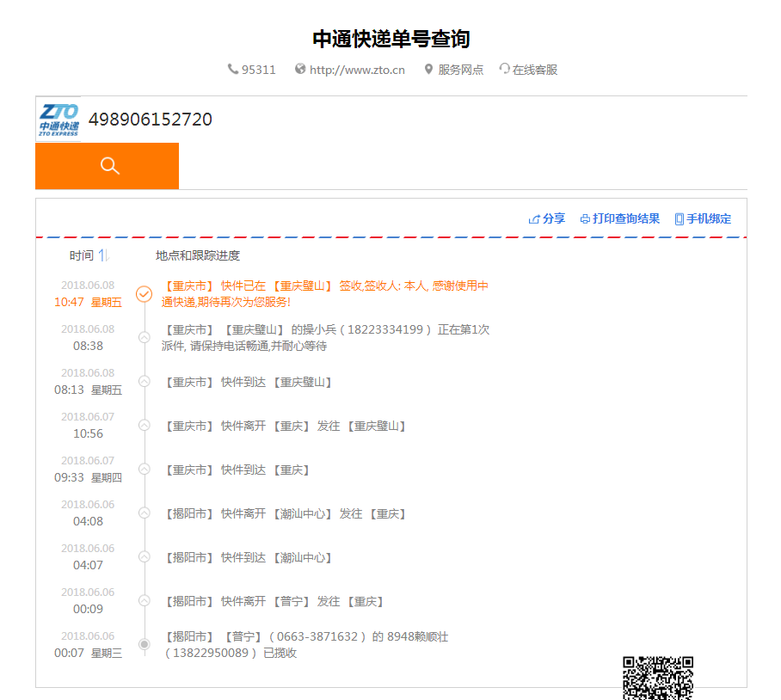
Task: Click the QR code image
Action: coord(658,679)
